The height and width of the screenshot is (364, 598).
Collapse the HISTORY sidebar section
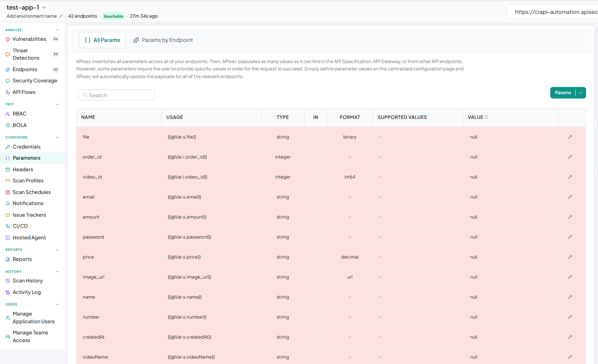pos(57,272)
